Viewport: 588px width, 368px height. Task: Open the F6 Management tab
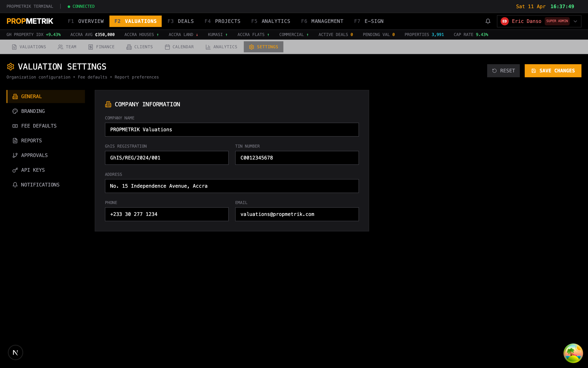pos(322,21)
